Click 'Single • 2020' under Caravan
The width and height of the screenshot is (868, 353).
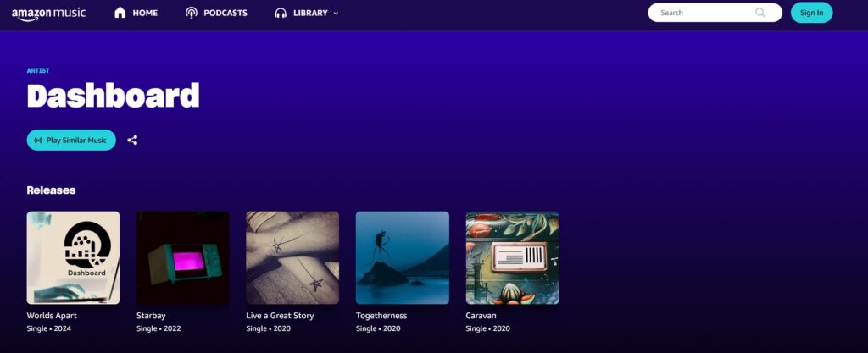click(487, 328)
